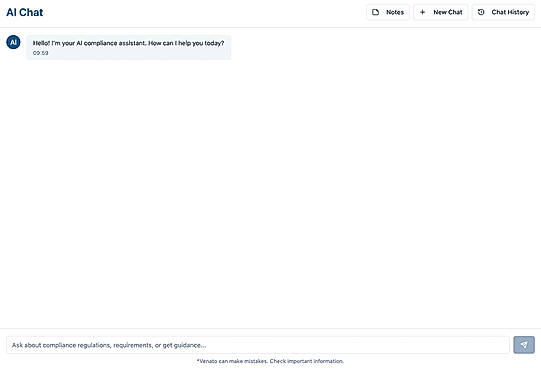
Task: Open Chat History
Action: tap(503, 12)
